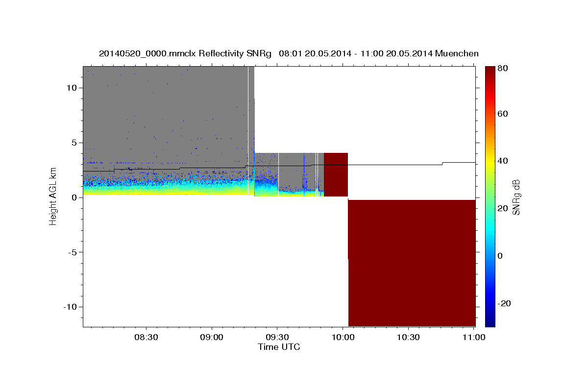The image size is (588, 392).
Task: Click the small dark red block before 10:00
Action: (x=336, y=174)
